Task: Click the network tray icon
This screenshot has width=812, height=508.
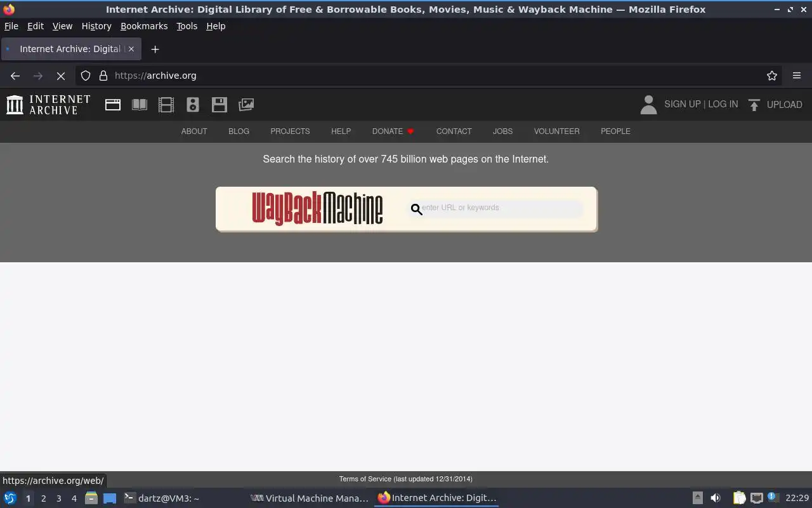Action: 757,498
